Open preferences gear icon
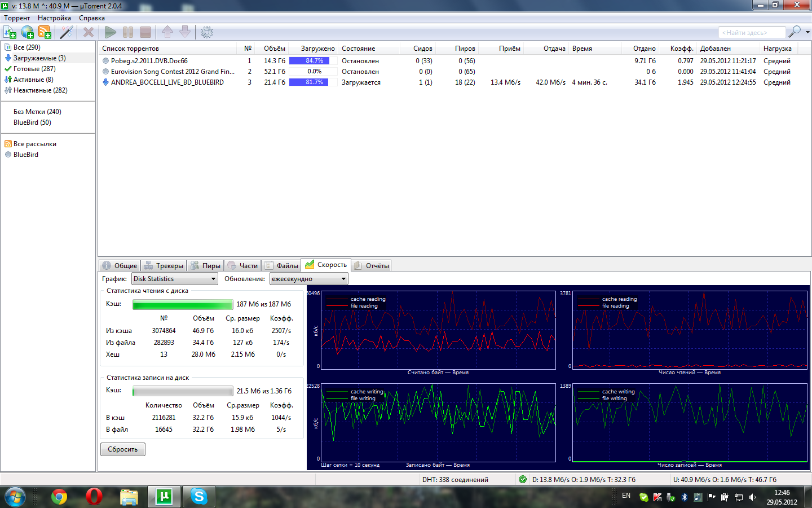The width and height of the screenshot is (812, 508). (x=207, y=32)
